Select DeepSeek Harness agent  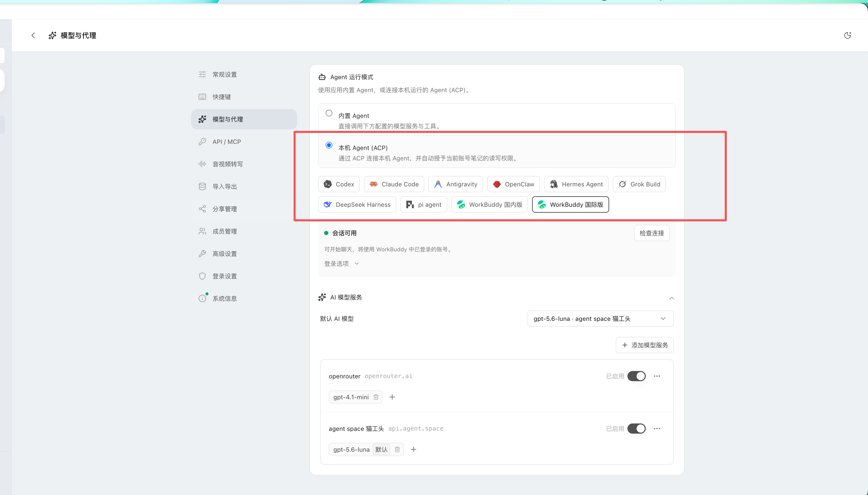[357, 205]
